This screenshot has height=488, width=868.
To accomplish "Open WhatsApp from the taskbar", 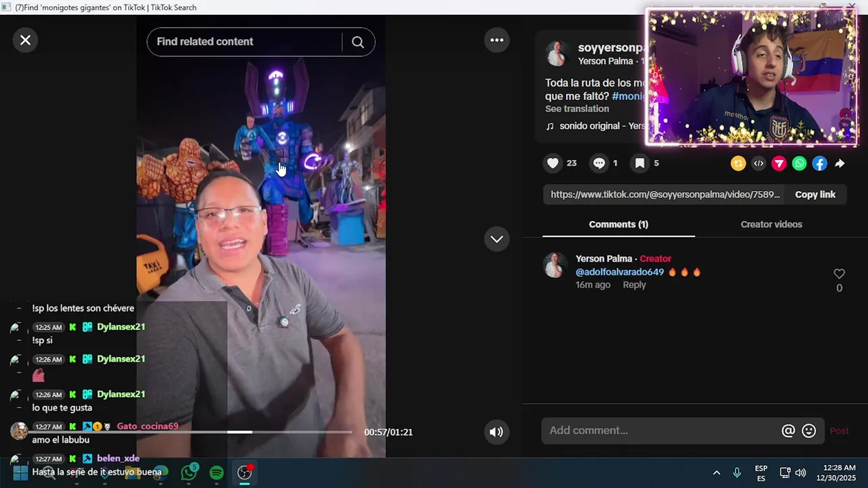I will [x=189, y=472].
